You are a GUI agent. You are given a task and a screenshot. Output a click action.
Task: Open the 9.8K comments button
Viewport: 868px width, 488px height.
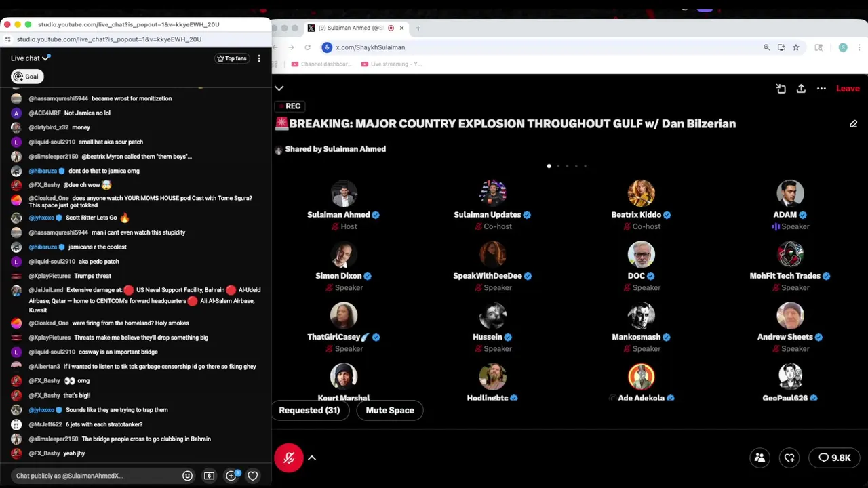834,458
